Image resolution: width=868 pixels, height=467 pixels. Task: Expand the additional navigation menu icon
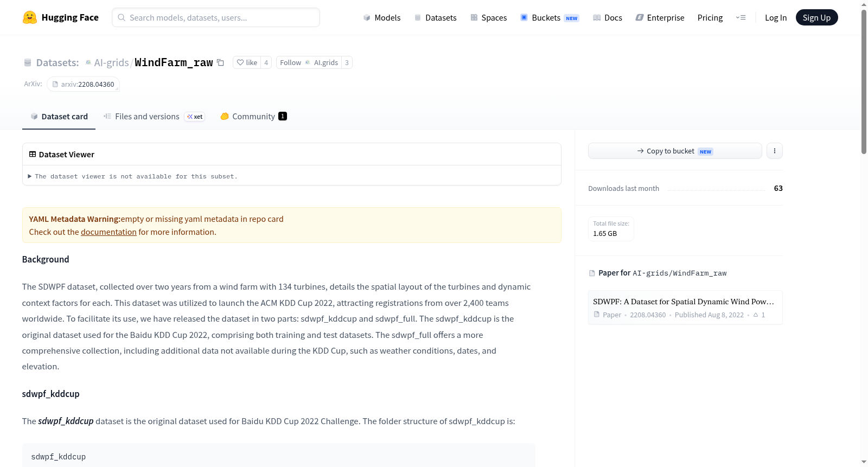741,17
